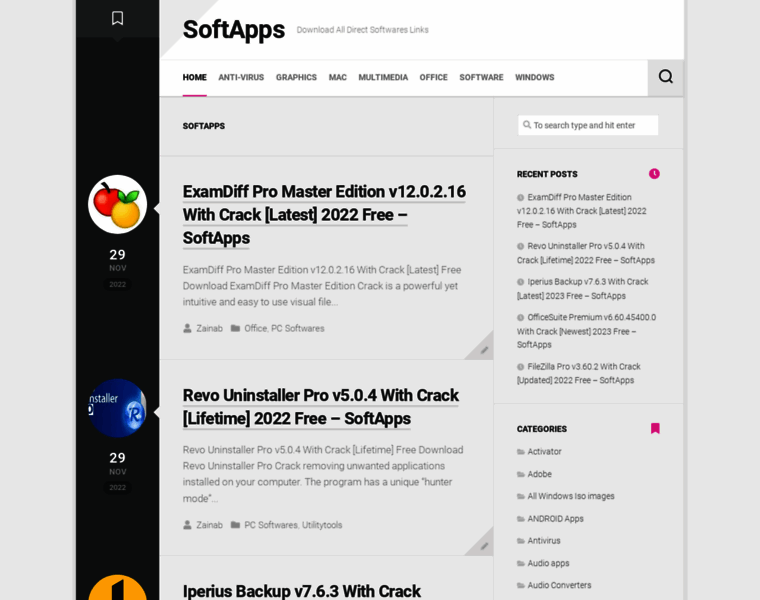Screen dimensions: 760x600
Task: Go to the HOME menu item
Action: 194,78
